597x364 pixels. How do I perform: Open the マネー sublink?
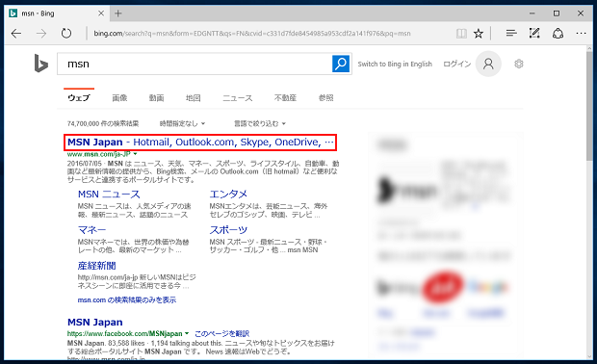91,230
